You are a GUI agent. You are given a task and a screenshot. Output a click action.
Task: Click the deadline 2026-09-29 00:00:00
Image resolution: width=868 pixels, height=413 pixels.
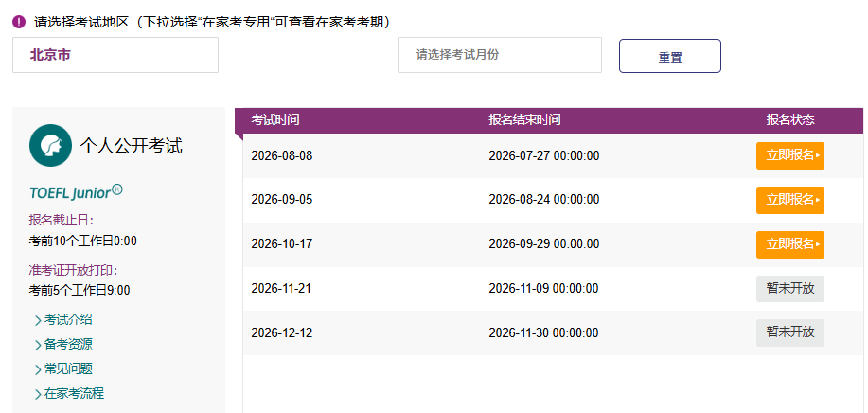point(543,244)
